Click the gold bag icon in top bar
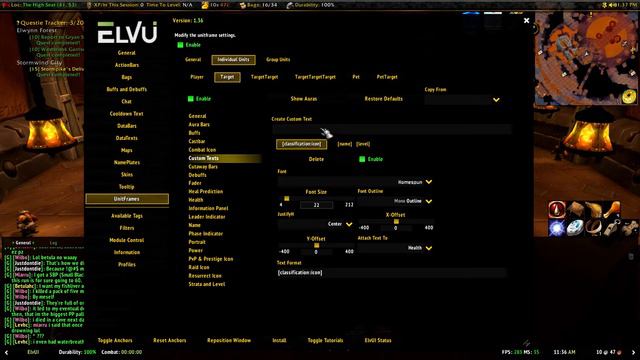The image size is (640, 360). (205, 5)
